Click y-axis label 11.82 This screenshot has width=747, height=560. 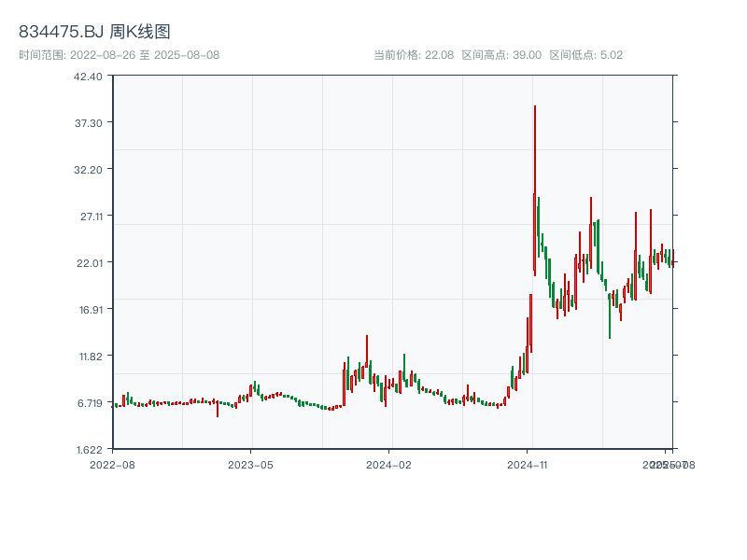(91, 357)
